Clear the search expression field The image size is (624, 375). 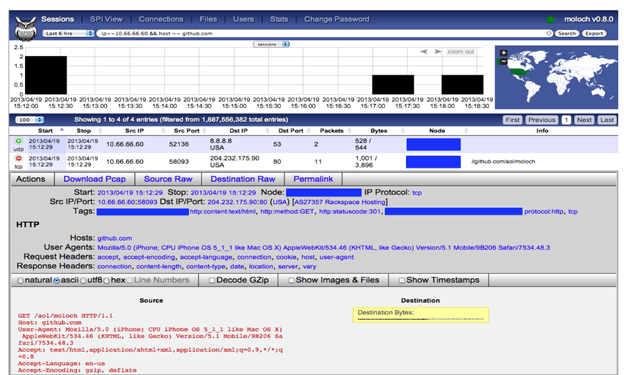tap(549, 33)
